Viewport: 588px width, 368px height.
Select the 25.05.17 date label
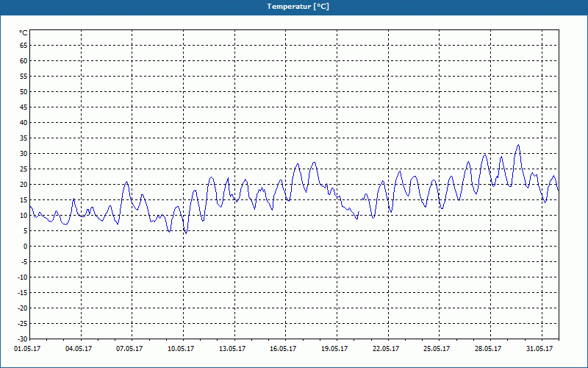[437, 349]
